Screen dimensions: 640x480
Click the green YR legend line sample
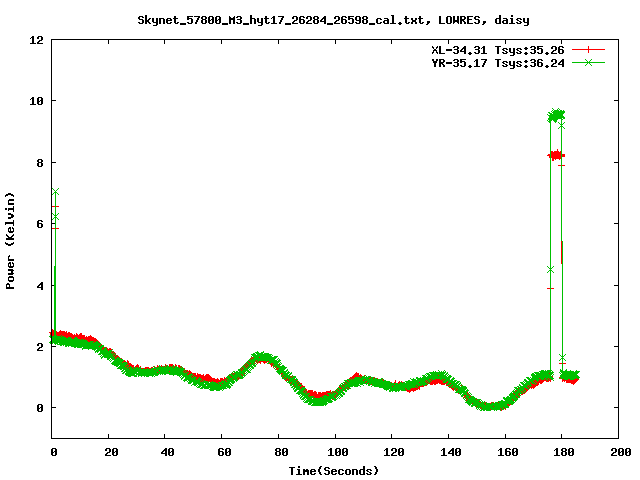[588, 63]
